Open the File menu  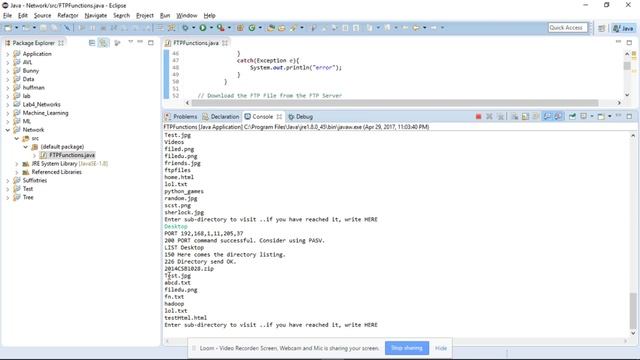(x=7, y=16)
